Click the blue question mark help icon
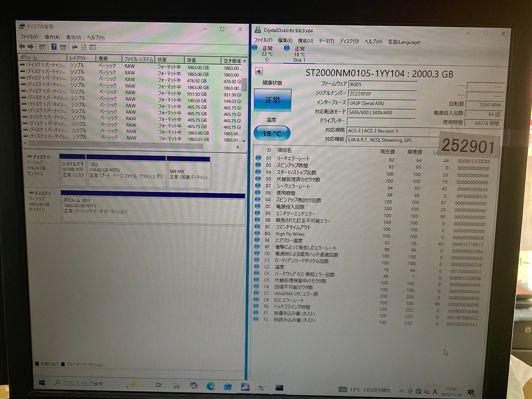This screenshot has width=532, height=399. coord(54,47)
